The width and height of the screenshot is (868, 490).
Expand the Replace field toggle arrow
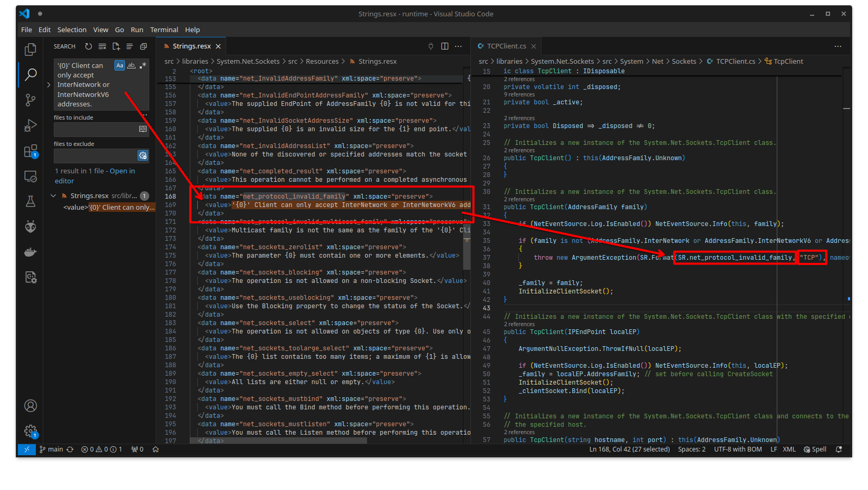[49, 85]
